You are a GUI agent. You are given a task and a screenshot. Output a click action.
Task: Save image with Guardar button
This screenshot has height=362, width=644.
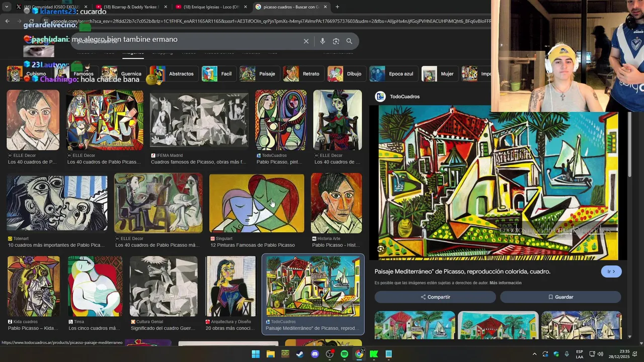560,297
